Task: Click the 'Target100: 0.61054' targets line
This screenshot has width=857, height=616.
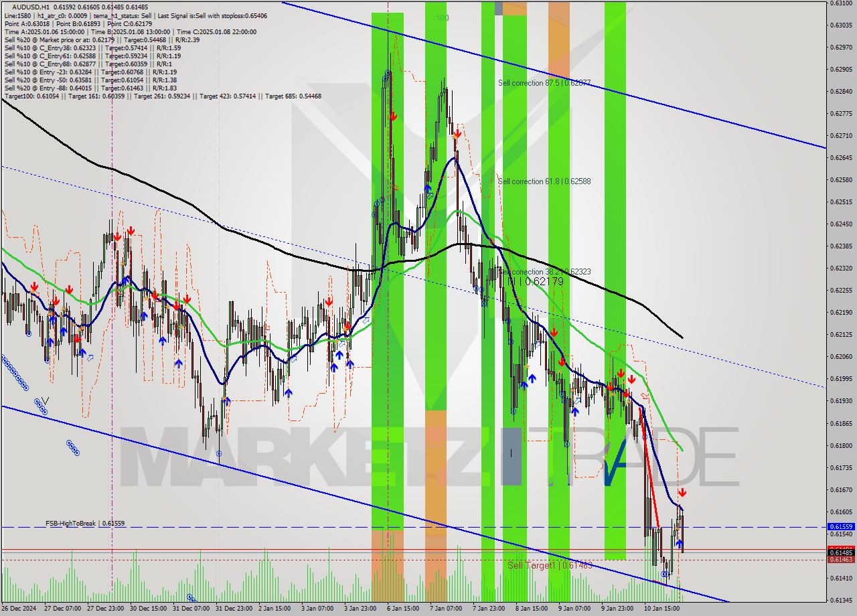Action: (x=163, y=96)
